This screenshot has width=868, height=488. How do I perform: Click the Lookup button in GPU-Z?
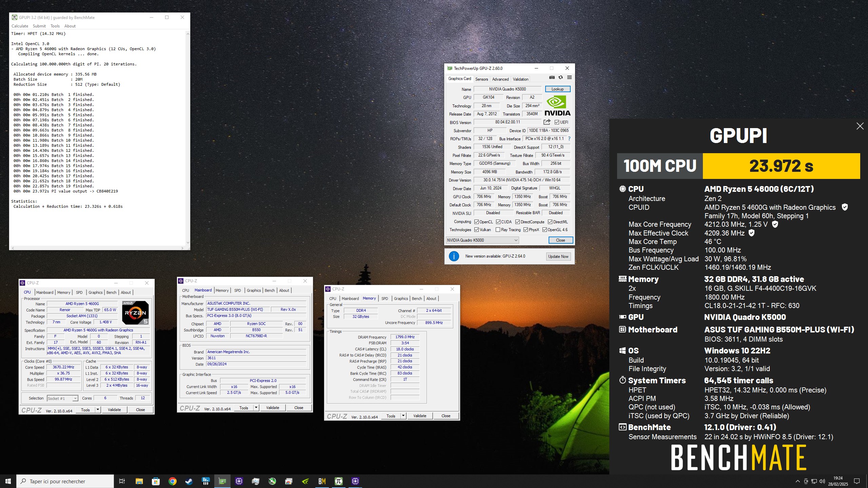(557, 89)
